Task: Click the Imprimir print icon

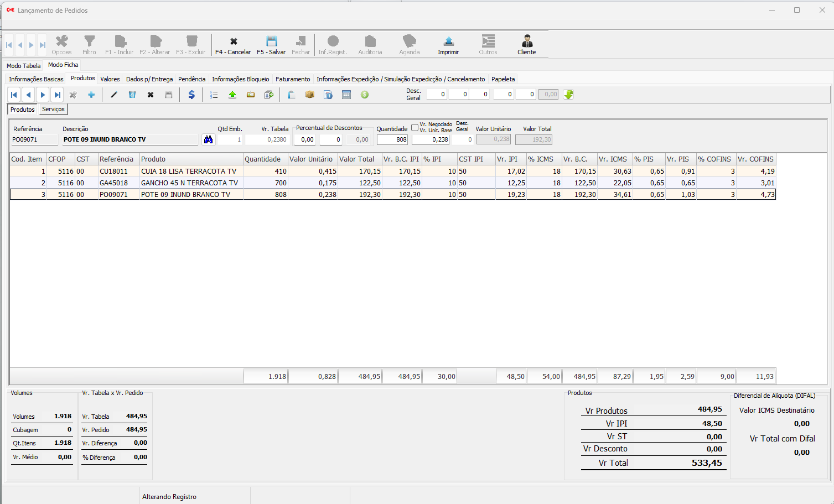Action: [448, 41]
